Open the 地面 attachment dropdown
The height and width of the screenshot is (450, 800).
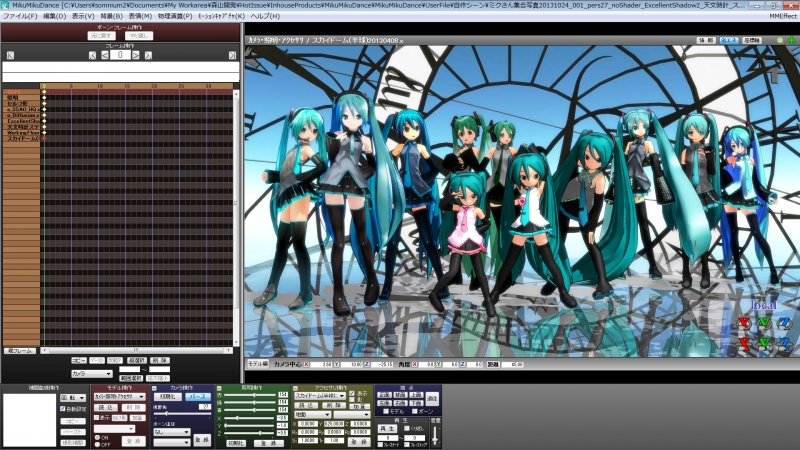312,414
